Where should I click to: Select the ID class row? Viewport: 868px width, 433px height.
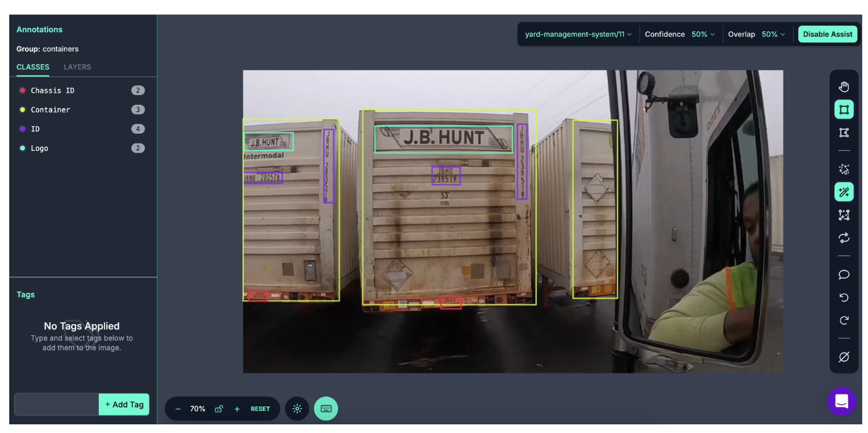[83, 129]
